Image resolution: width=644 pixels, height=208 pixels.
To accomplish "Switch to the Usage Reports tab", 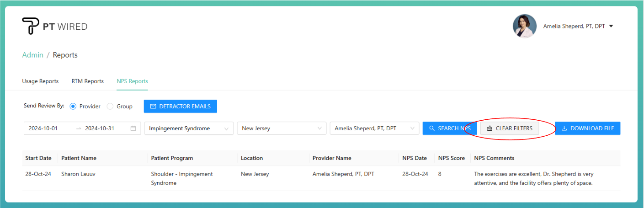I will [40, 81].
